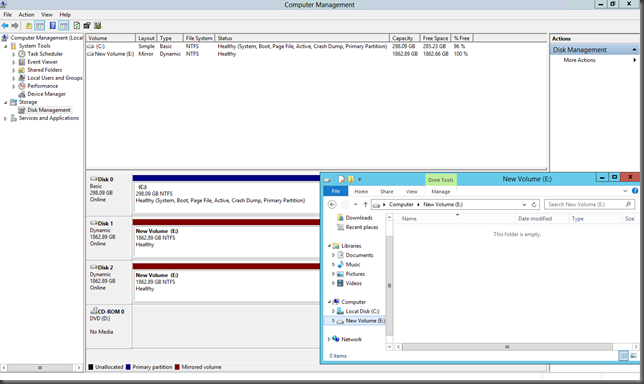
Task: Click the blue Help icon in the toolbar
Action: pos(53,25)
